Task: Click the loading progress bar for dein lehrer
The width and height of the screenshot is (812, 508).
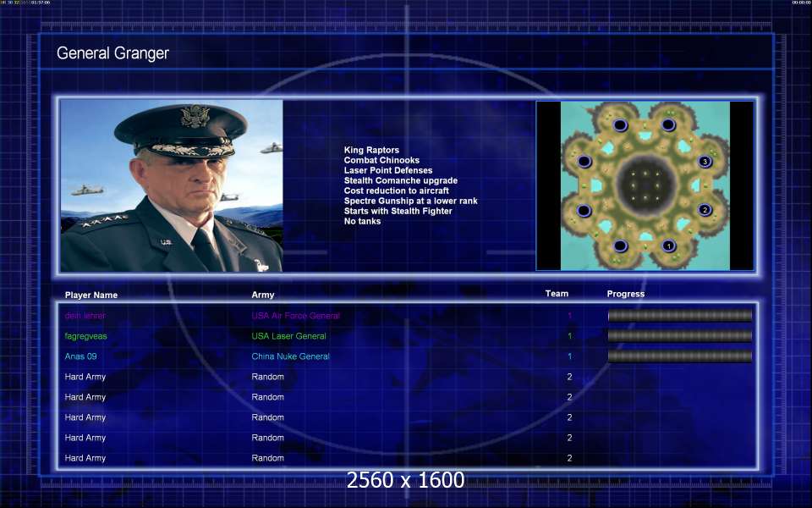Action: click(680, 315)
